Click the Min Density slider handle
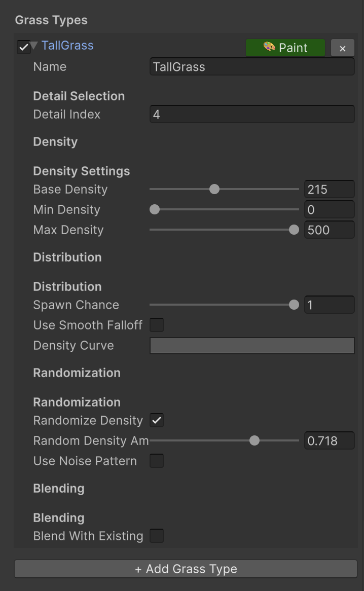This screenshot has height=591, width=364. pos(155,209)
